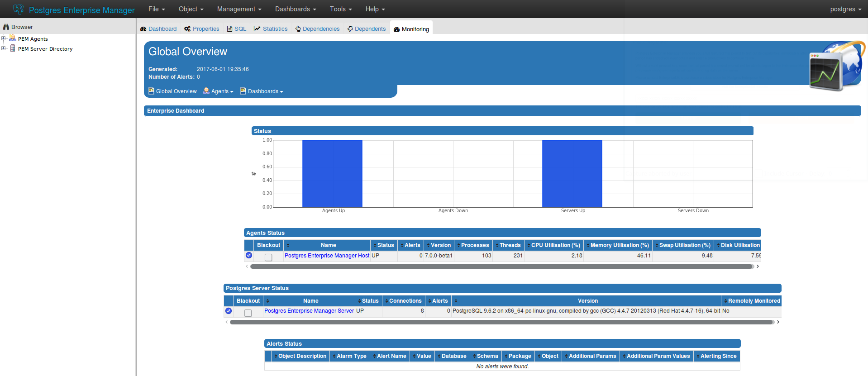Click the sort arrows on Alarm Type column
This screenshot has width=868, height=376.
(334, 357)
